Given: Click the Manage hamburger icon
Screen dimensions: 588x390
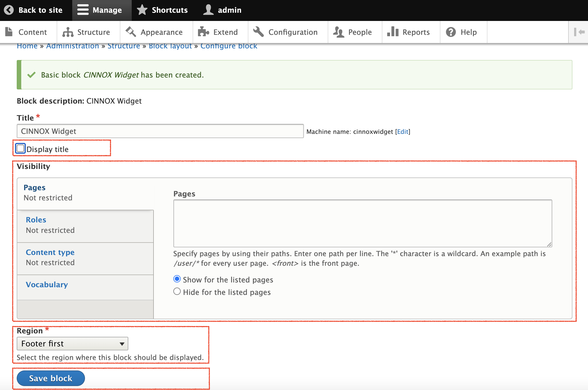Looking at the screenshot, I should 83,10.
